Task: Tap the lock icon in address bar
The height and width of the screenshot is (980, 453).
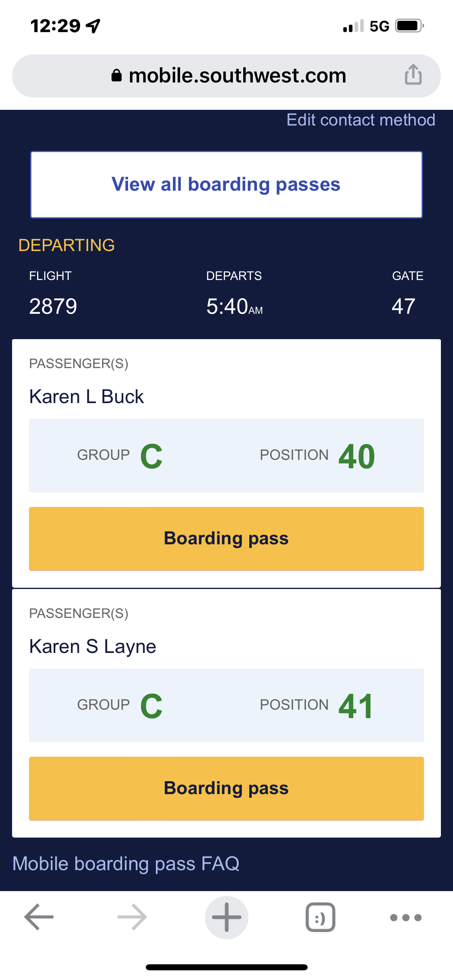Action: coord(116,75)
